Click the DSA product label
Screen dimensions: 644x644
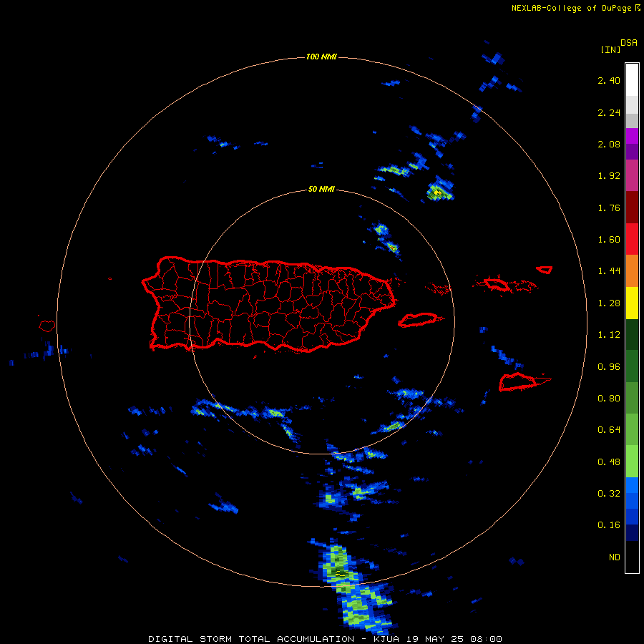click(629, 43)
